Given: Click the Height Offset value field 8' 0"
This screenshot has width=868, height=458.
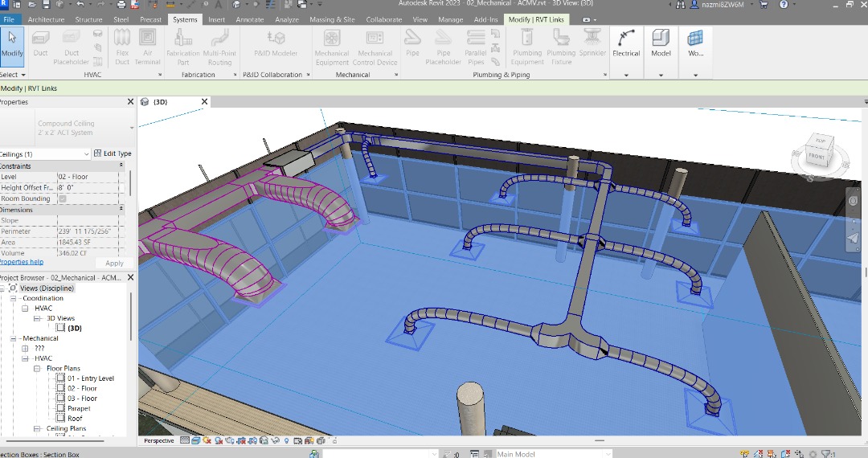Looking at the screenshot, I should [x=88, y=187].
